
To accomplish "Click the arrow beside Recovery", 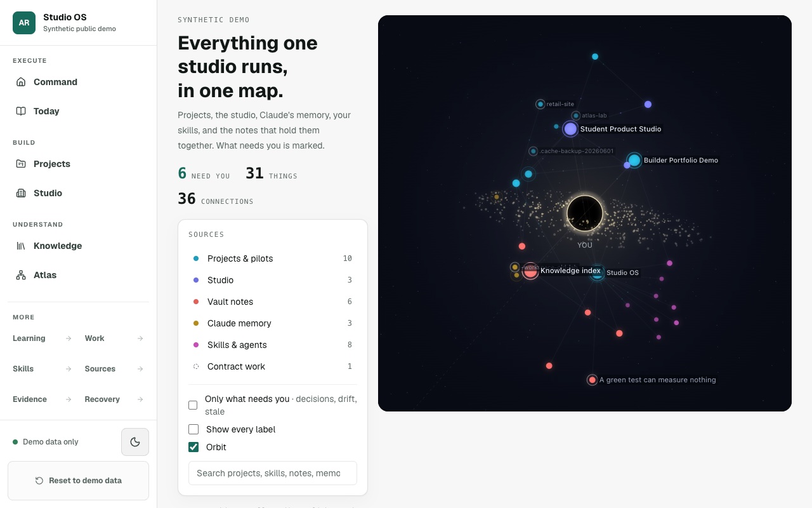I will point(140,399).
